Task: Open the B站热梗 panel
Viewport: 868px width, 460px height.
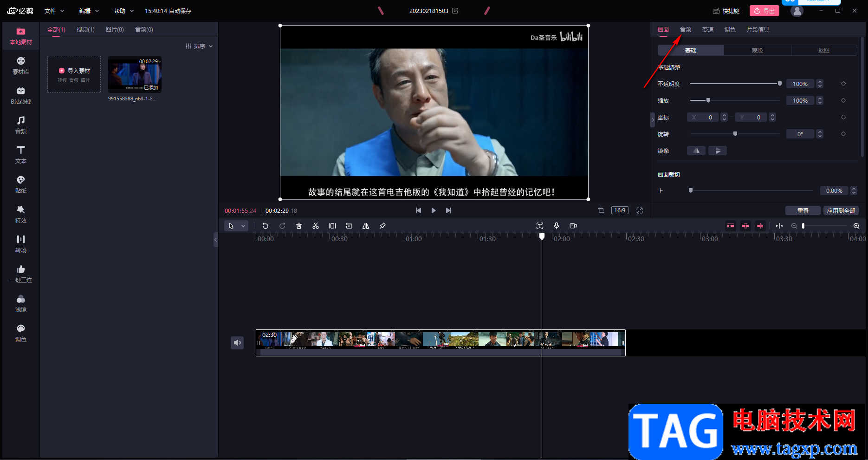Action: pyautogui.click(x=21, y=96)
